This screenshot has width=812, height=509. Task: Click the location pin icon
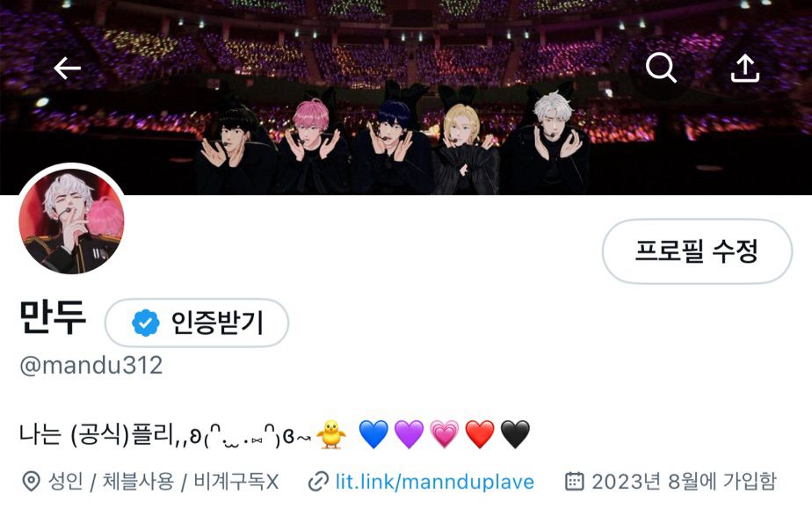[x=31, y=482]
